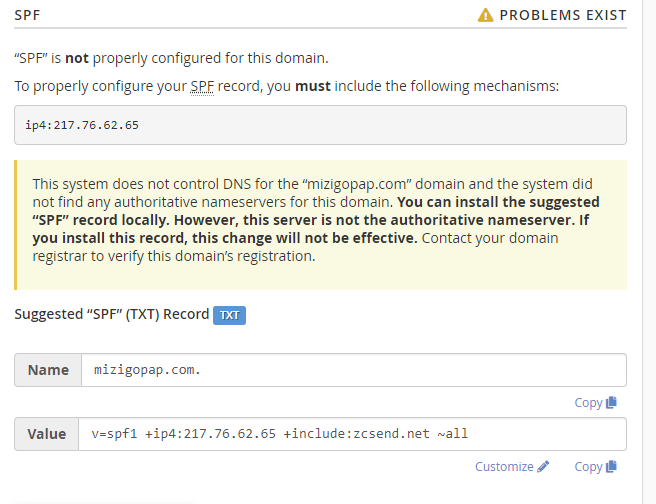This screenshot has height=504, width=656.
Task: Click the Value label box
Action: (x=47, y=434)
